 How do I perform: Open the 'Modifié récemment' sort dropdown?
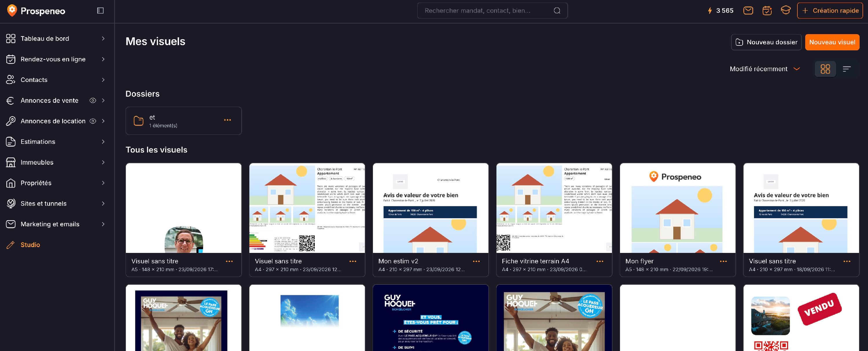[765, 69]
